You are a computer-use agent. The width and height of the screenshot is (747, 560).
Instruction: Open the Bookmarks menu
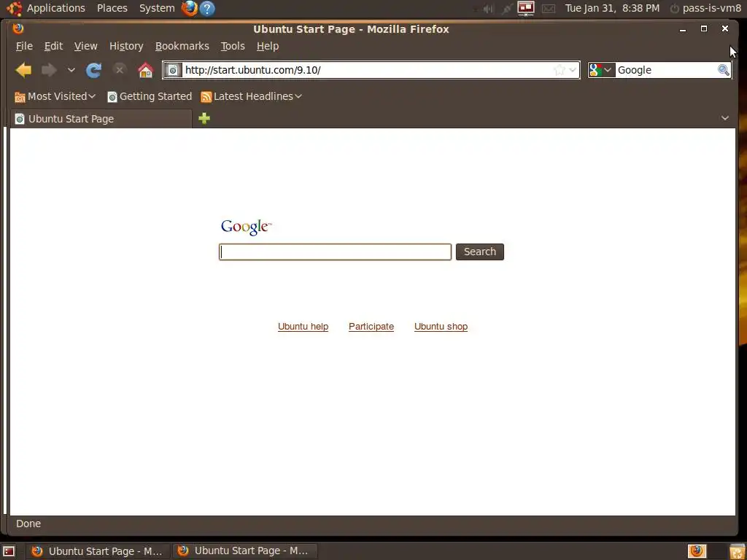[x=182, y=46]
